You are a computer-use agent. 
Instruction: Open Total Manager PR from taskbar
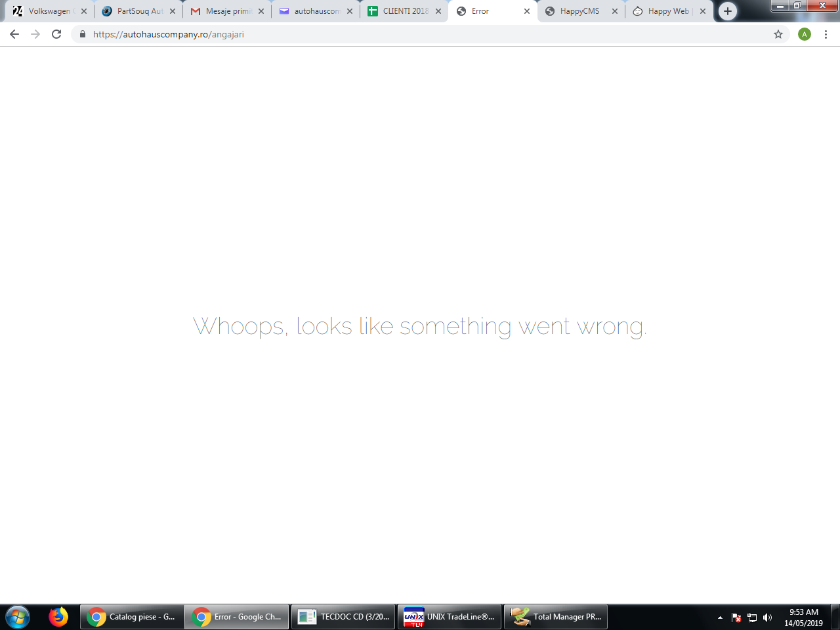(x=556, y=617)
